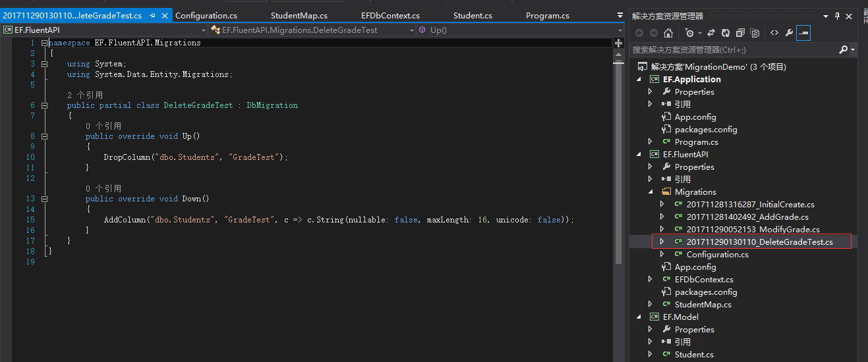The image size is (868, 362).
Task: Click the Properties wrench icon in toolbar
Action: 789,33
